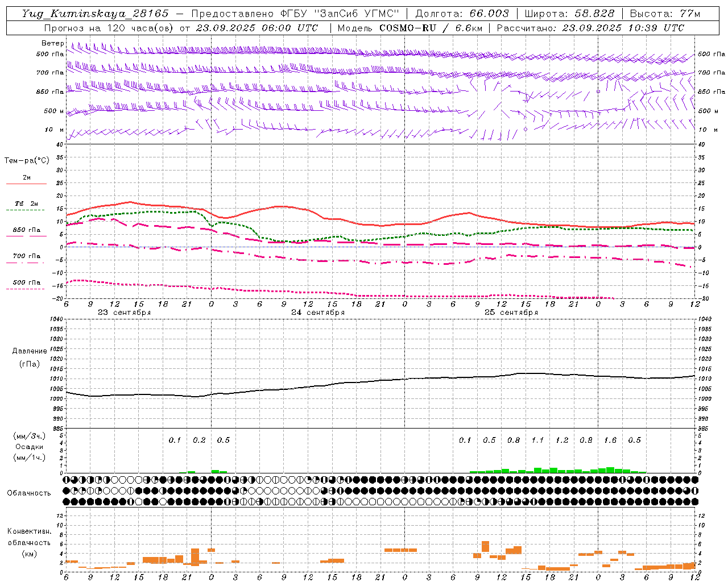Click the Модель COSMO-RU / 6.6км label

click(x=409, y=28)
